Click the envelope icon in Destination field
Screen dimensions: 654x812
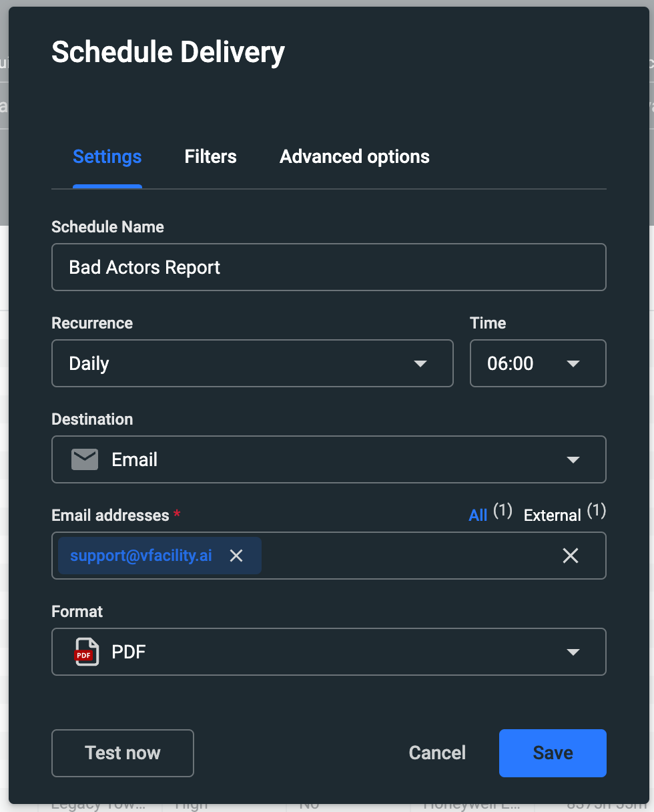[x=85, y=459]
